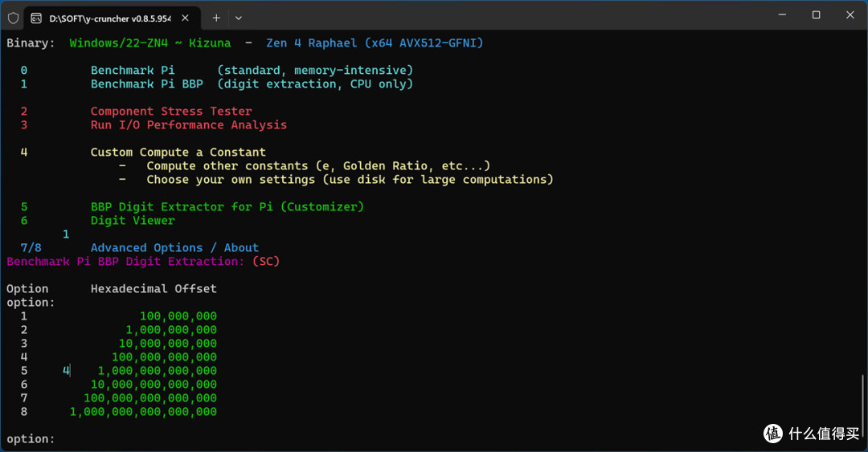Click the final option: prompt line

[31, 438]
